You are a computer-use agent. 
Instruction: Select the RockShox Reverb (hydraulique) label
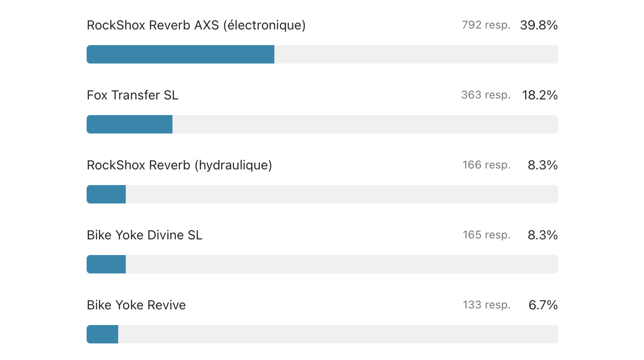[x=179, y=165]
